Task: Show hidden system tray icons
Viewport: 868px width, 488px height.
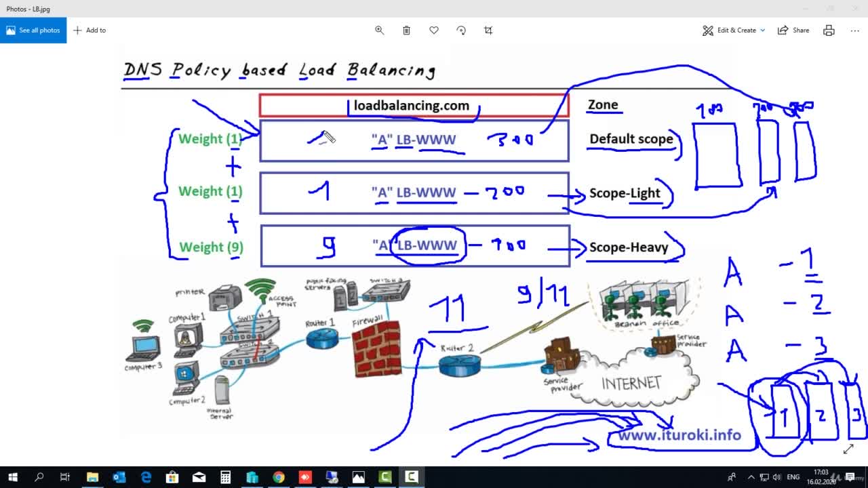Action: [x=751, y=477]
